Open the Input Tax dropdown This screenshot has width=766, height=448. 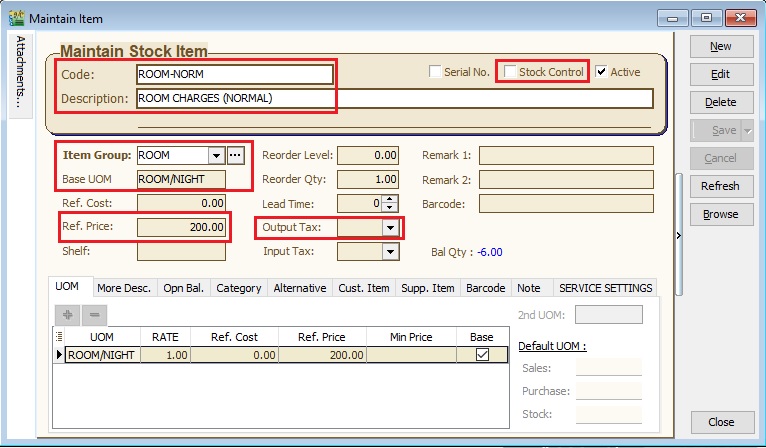390,252
